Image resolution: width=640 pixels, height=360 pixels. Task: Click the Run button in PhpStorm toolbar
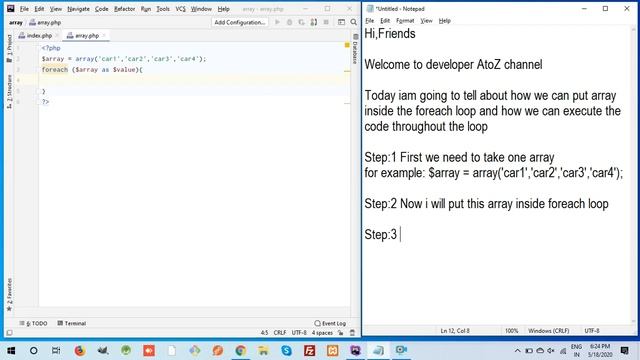tap(278, 22)
